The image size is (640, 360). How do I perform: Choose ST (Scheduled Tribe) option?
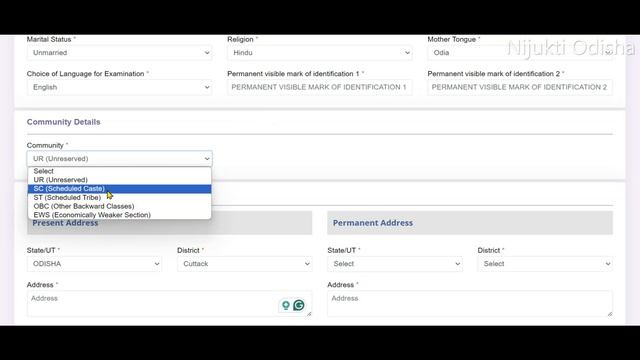(x=119, y=198)
